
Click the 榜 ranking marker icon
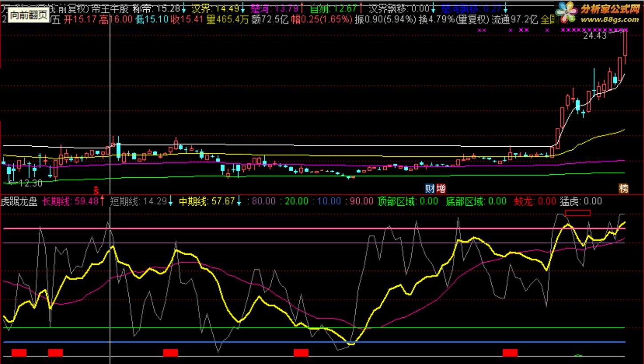pos(624,188)
